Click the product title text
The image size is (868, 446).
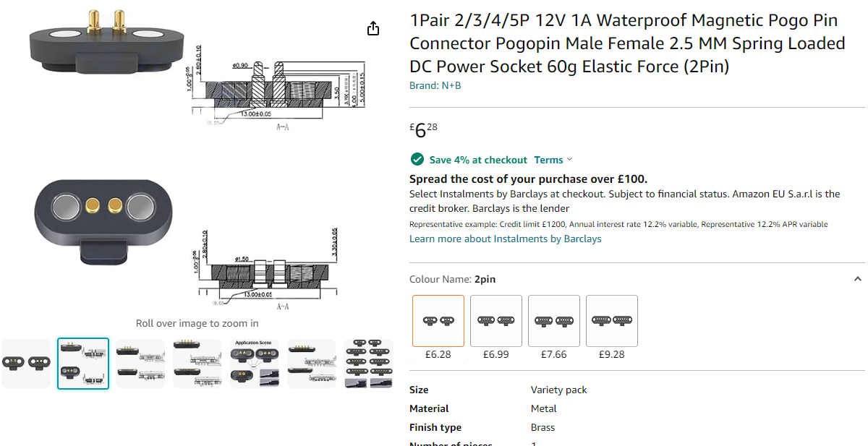point(626,43)
